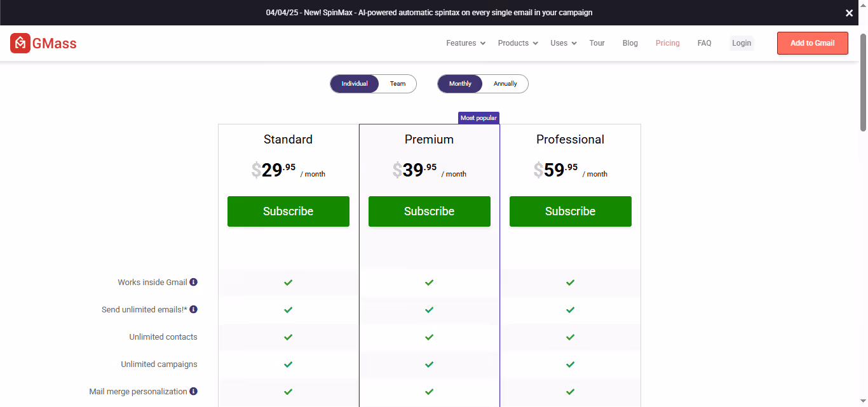Image resolution: width=868 pixels, height=407 pixels.
Task: Switch to Team plan pricing
Action: tap(398, 84)
